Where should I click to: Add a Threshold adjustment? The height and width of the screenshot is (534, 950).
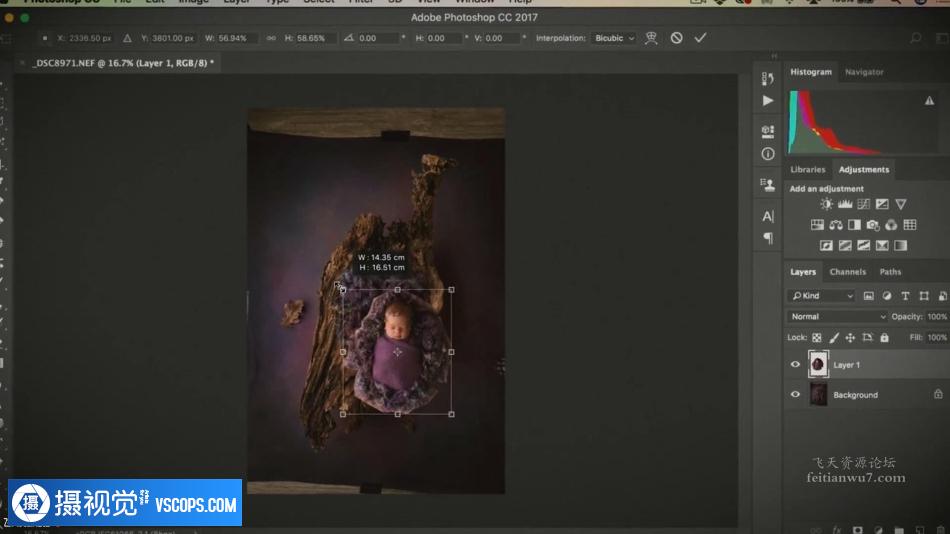863,245
